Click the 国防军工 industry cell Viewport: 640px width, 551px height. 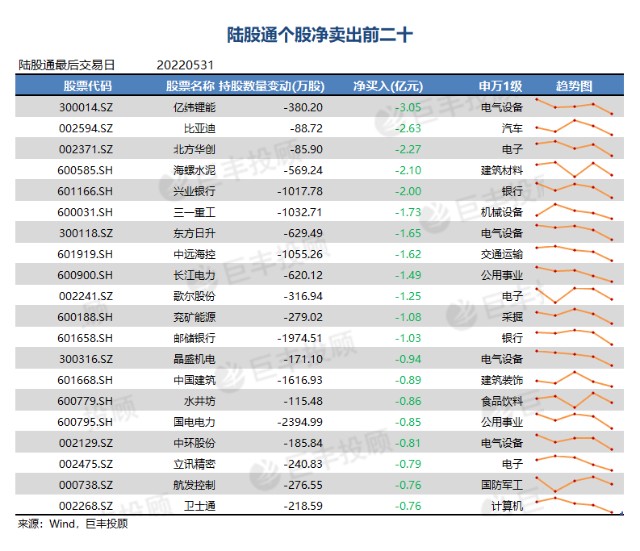[x=502, y=485]
